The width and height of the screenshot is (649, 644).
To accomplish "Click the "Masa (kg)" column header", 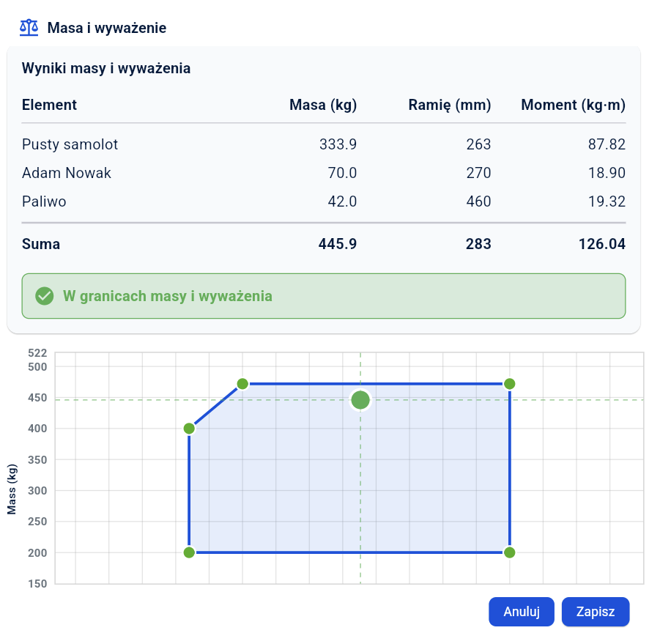I will [x=323, y=105].
